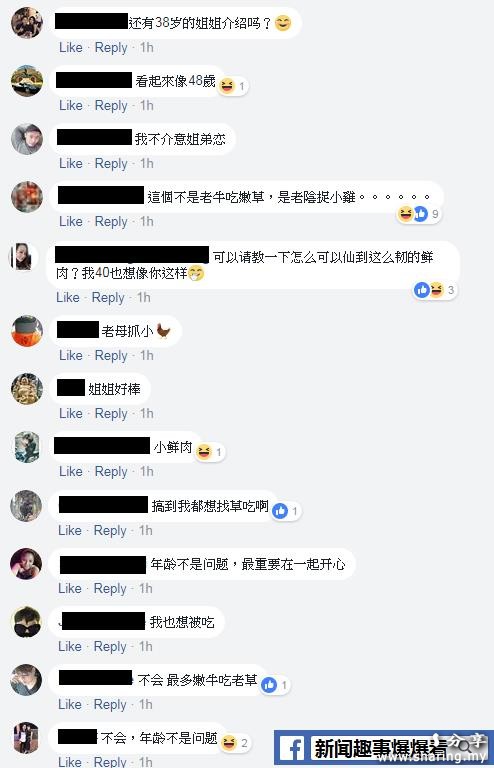This screenshot has width=494, height=768.
Task: Like the 姐姐好棒 comment
Action: pos(71,413)
